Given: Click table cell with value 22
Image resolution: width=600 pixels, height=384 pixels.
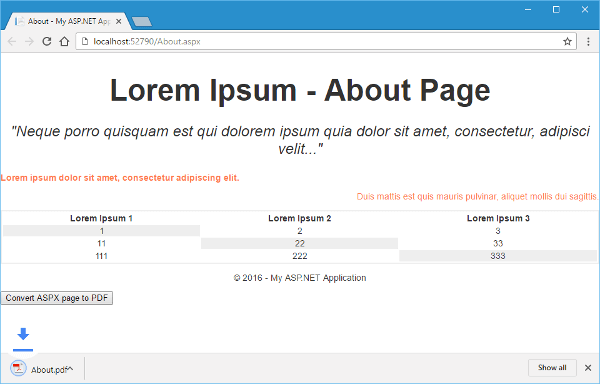Looking at the screenshot, I should 300,243.
